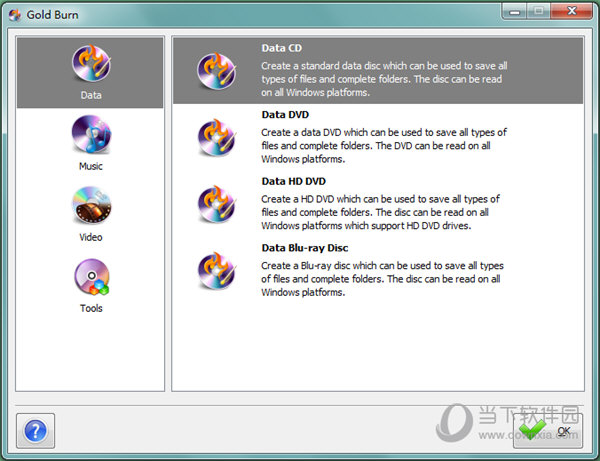
Task: Select the Data category disc icon
Action: pos(91,64)
